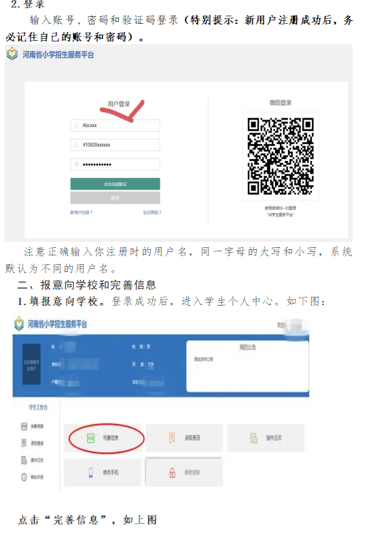This screenshot has width=392, height=540.
Task: Click the dark student photo upload placeholder
Action: coord(31,364)
